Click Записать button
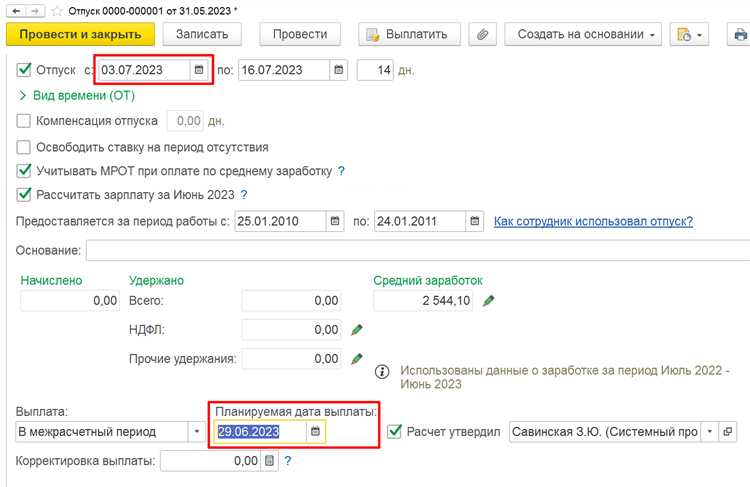The height and width of the screenshot is (487, 750). (202, 34)
